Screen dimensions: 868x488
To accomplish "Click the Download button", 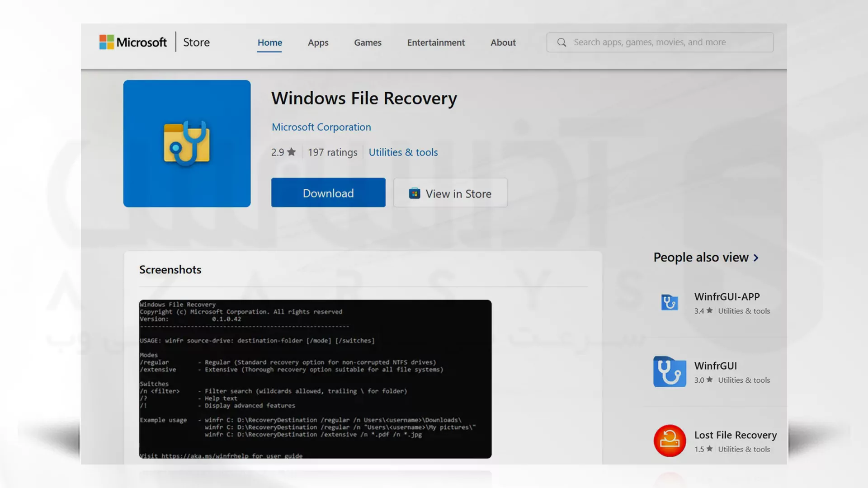I will 328,192.
